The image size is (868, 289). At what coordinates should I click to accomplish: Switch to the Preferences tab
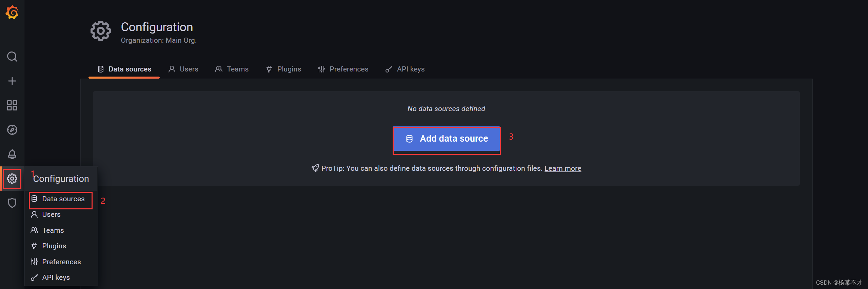point(343,69)
